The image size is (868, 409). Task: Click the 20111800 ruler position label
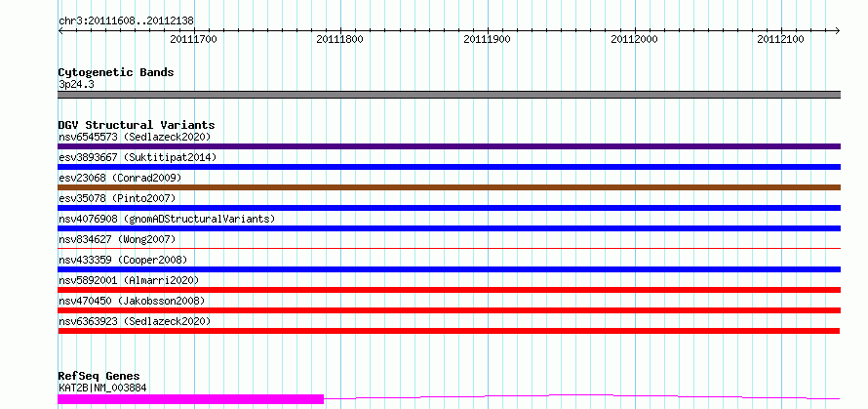pyautogui.click(x=340, y=39)
